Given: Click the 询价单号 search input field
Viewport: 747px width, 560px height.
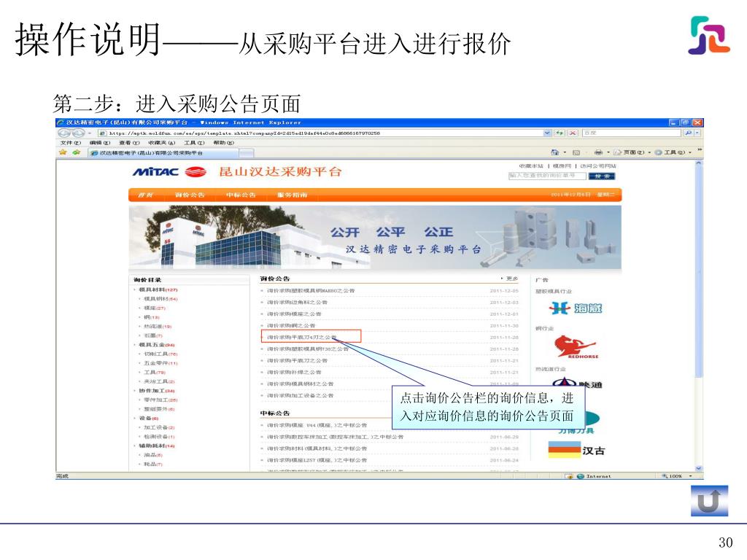Looking at the screenshot, I should (x=547, y=176).
